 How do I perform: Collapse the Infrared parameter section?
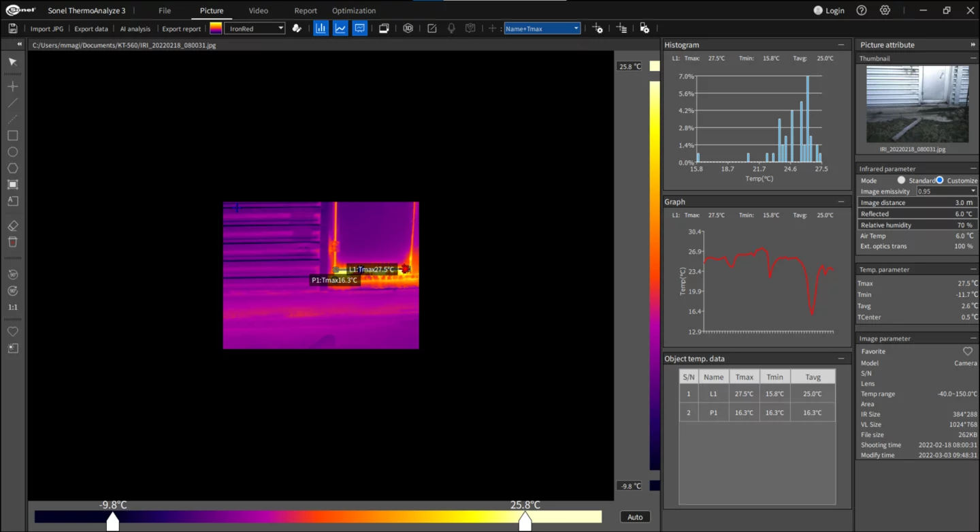pos(973,168)
